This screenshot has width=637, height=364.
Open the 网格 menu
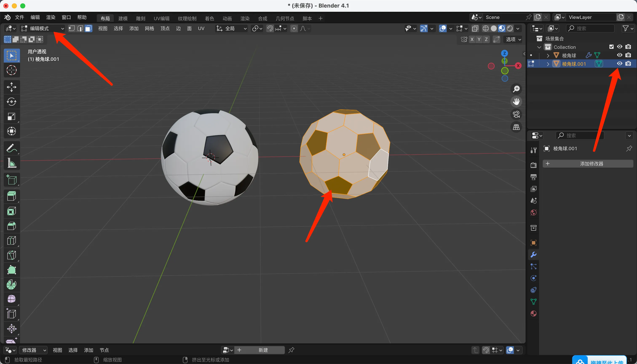(149, 28)
